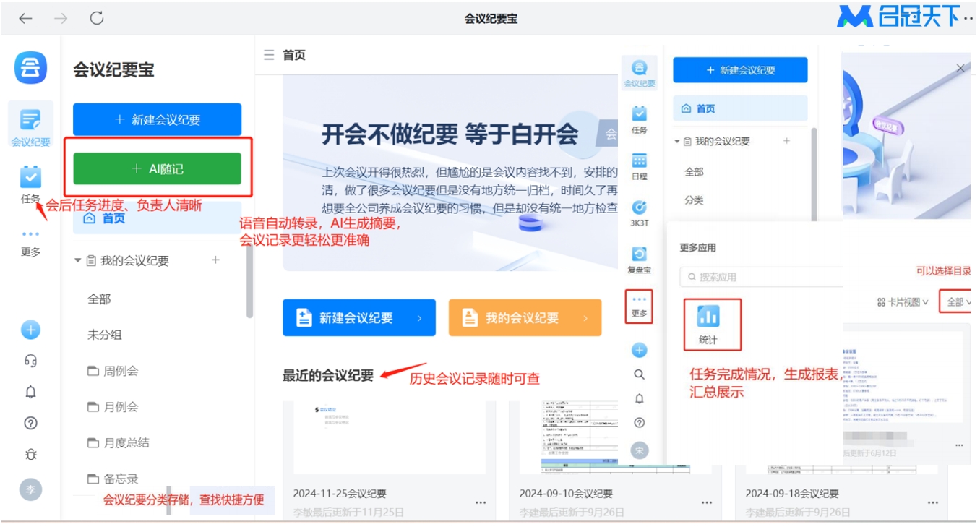Click the orange 我的会议纪要 card
Viewport: 980px width, 527px height.
coord(525,317)
